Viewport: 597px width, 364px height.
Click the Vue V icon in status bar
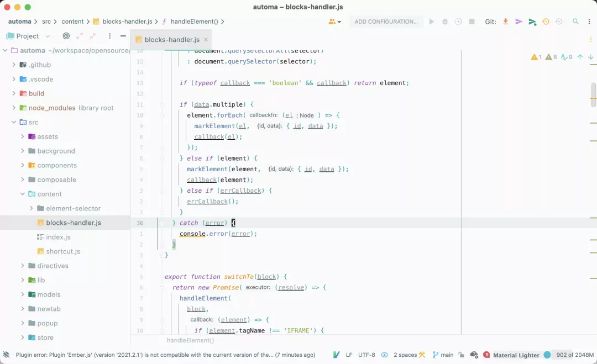[336, 355]
